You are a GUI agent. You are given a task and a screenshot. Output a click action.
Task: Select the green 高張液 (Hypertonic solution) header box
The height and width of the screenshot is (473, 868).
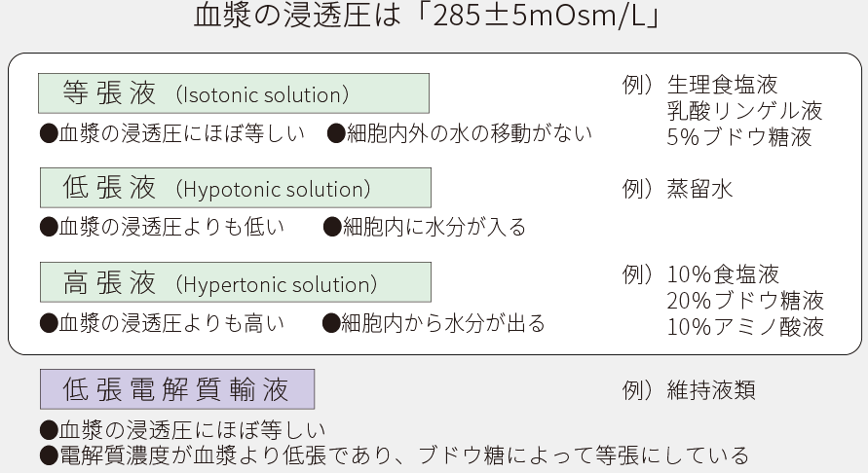235,283
